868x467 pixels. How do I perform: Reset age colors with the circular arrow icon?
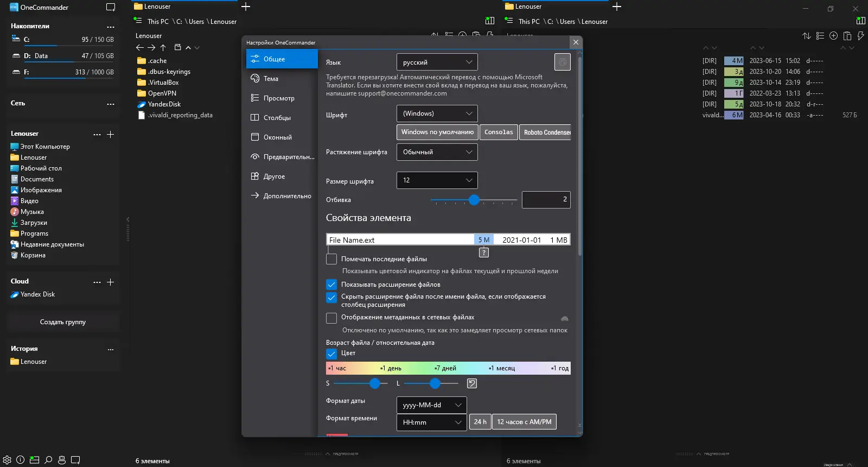(x=472, y=383)
